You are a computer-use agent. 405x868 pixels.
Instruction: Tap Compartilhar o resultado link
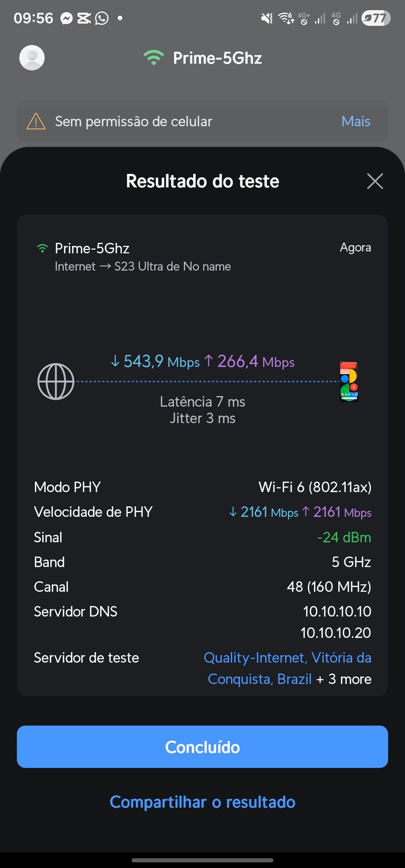tap(202, 802)
